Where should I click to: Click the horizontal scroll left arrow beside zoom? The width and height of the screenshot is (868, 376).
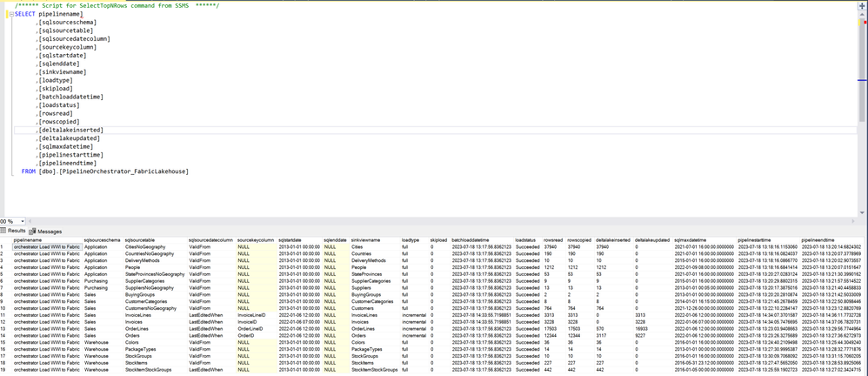pyautogui.click(x=31, y=221)
